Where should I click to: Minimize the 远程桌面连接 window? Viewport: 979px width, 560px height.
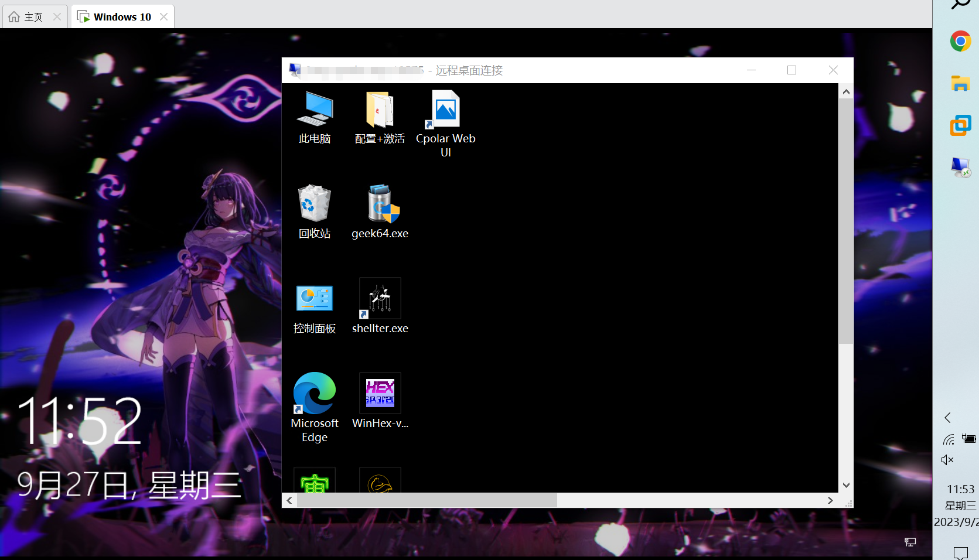[x=752, y=70]
